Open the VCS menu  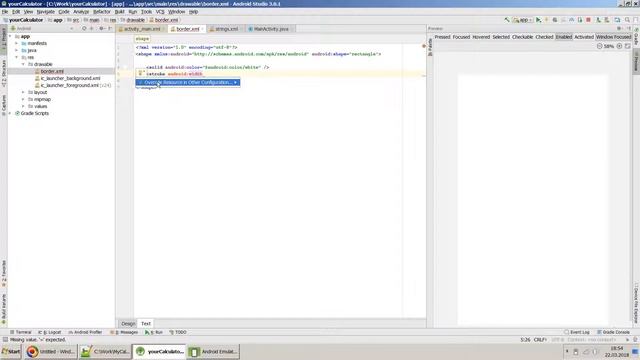(160, 12)
